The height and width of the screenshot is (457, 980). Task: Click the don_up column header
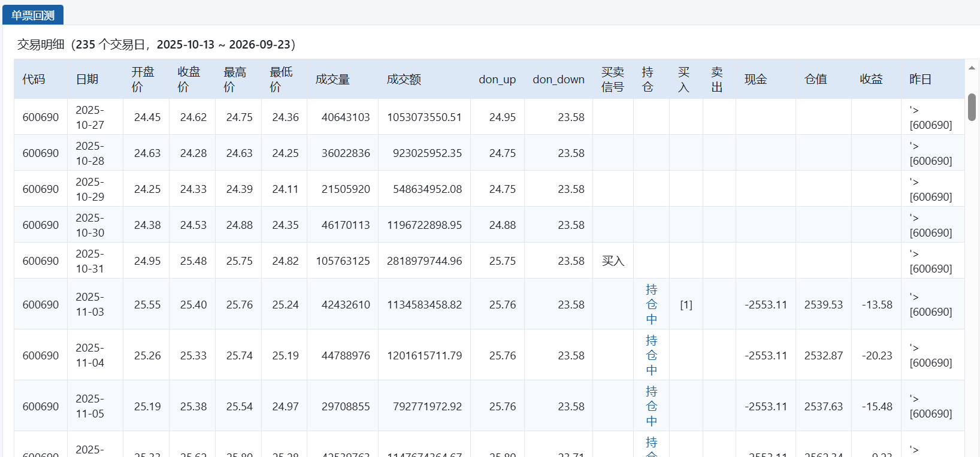pyautogui.click(x=497, y=79)
